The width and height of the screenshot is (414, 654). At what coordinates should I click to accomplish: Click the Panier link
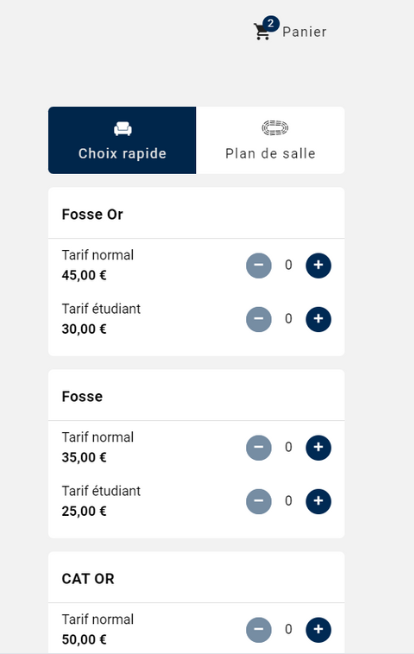pyautogui.click(x=304, y=32)
